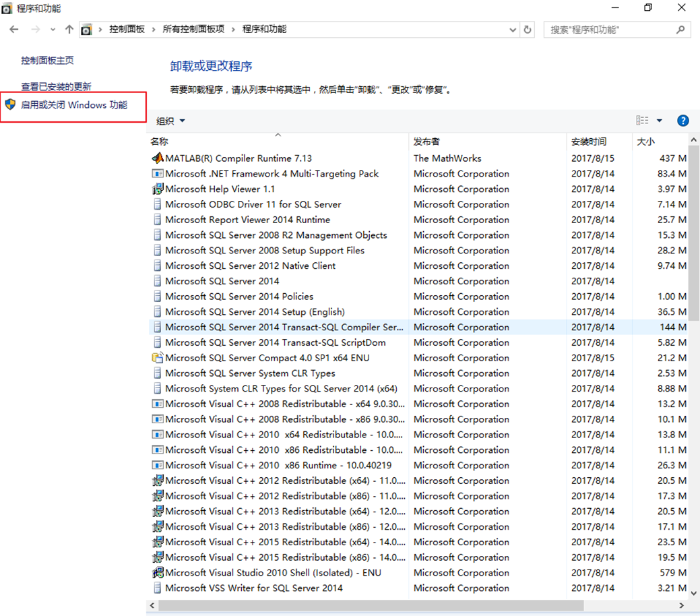The width and height of the screenshot is (700, 616).
Task: Click the back navigation arrow
Action: point(14,29)
